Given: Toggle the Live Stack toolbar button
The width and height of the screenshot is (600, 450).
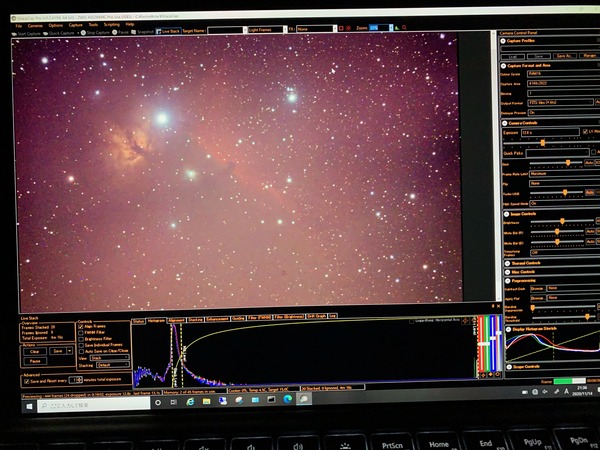Looking at the screenshot, I should click(x=168, y=31).
